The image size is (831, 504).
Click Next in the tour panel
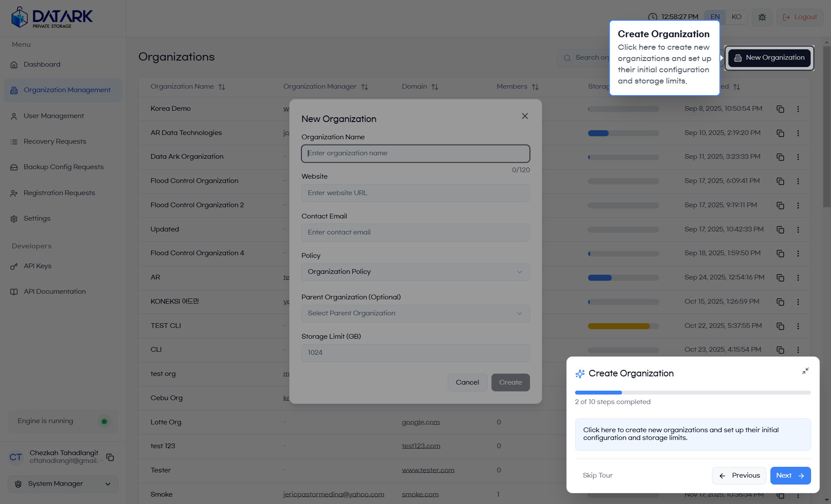coord(790,475)
